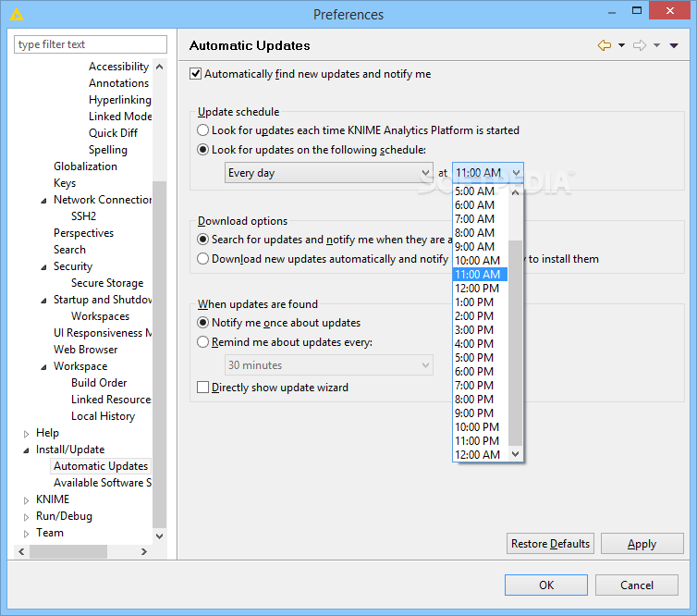Click the Restore Defaults button

550,544
